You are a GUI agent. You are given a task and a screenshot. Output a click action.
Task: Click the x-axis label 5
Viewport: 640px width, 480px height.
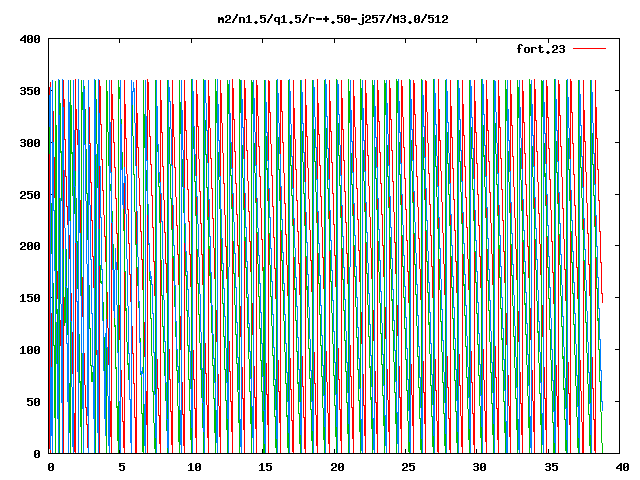[x=121, y=467]
